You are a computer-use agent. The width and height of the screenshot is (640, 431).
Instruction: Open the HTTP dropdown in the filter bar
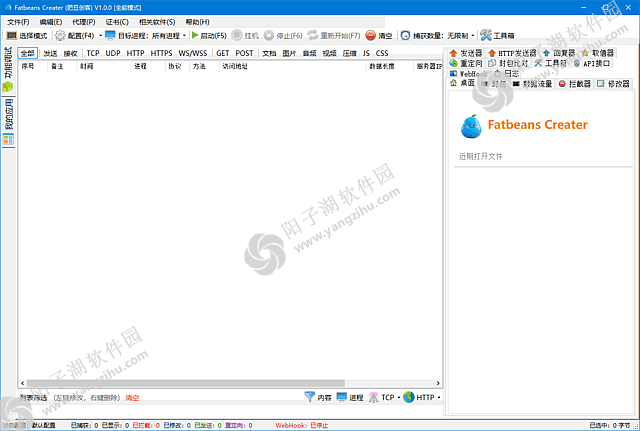click(x=426, y=397)
